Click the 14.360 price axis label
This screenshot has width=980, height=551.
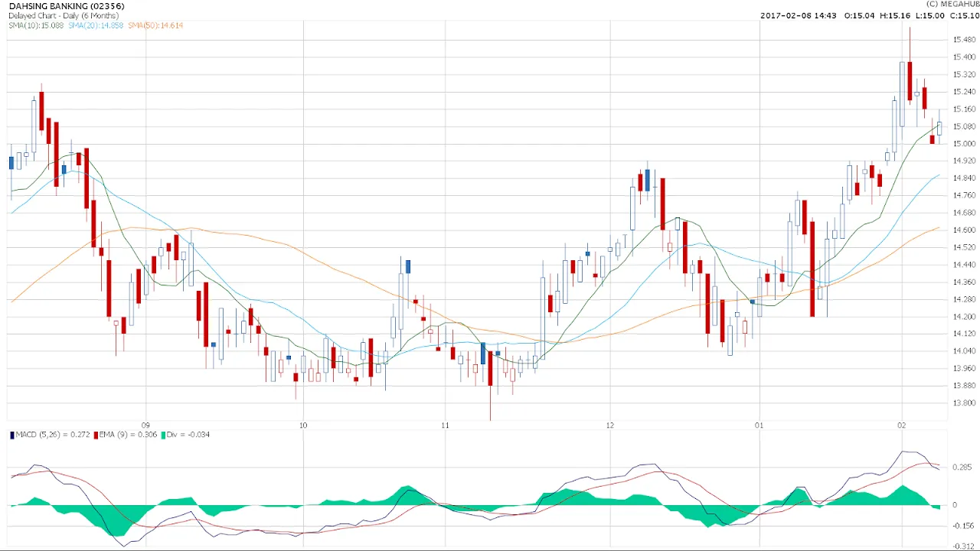pos(964,282)
